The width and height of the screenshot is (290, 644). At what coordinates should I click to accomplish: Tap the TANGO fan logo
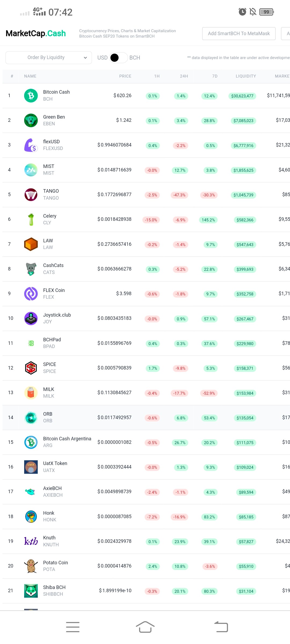31,195
